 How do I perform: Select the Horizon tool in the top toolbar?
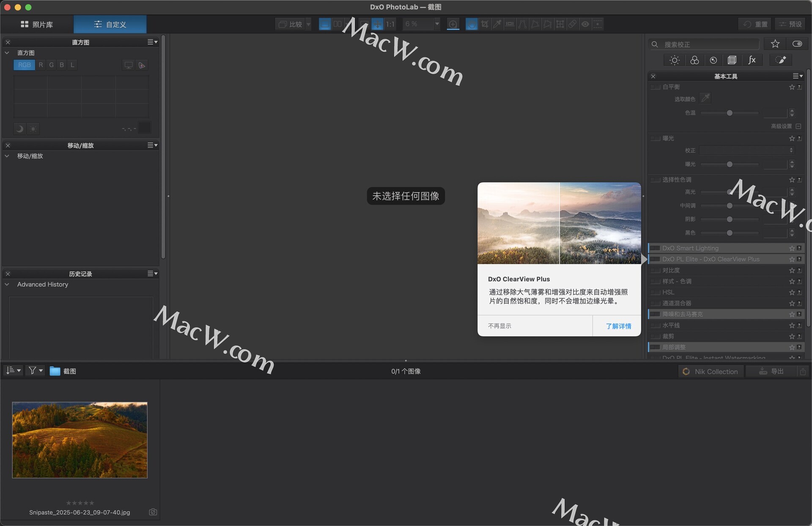pyautogui.click(x=510, y=24)
